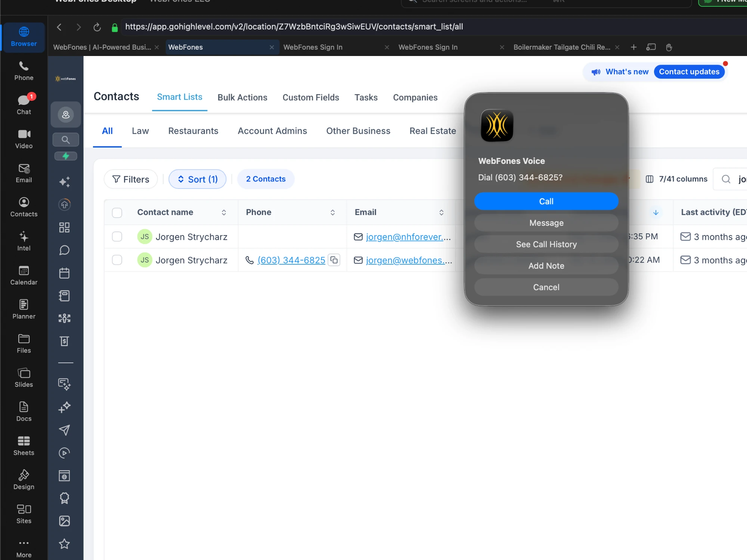Select first Jorgen Strycharz row checkbox
Screen dimensions: 747x560
coord(117,237)
